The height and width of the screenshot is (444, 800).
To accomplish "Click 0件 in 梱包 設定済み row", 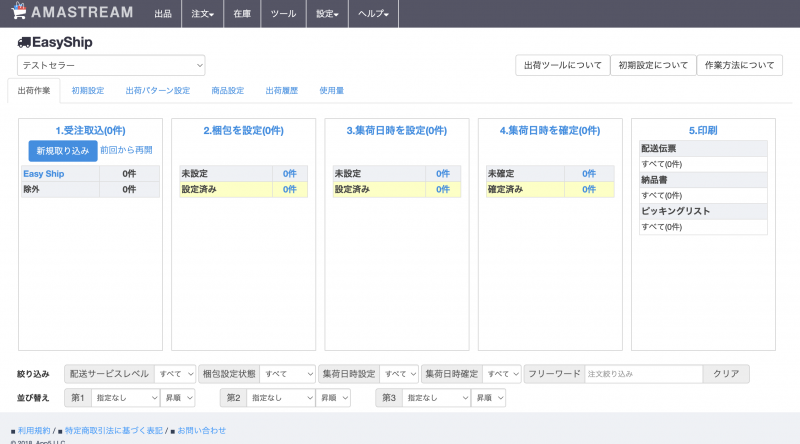I will point(290,189).
